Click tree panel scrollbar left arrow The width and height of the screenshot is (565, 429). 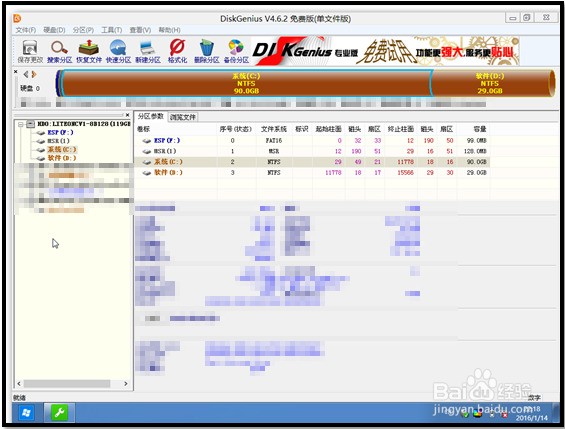[19, 384]
